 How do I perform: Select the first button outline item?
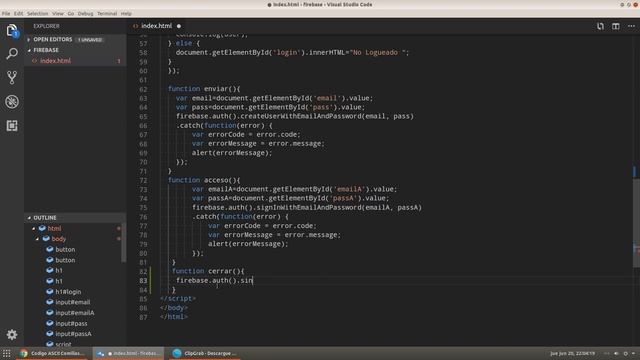pos(65,249)
